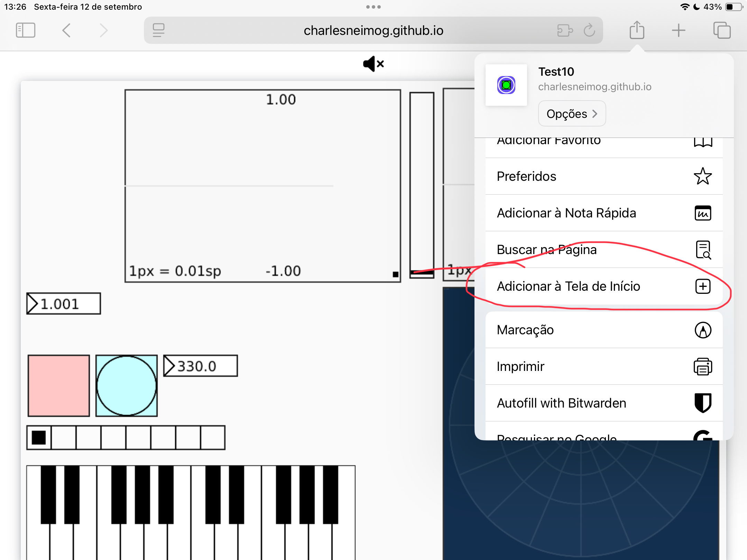Choose Buscar na Página
The width and height of the screenshot is (747, 560).
coord(604,250)
